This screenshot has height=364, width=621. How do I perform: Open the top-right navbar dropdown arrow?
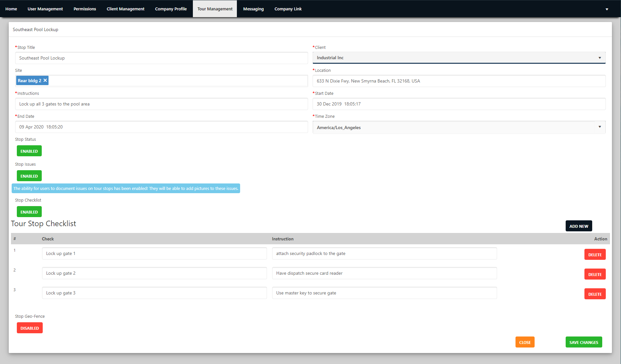[607, 9]
